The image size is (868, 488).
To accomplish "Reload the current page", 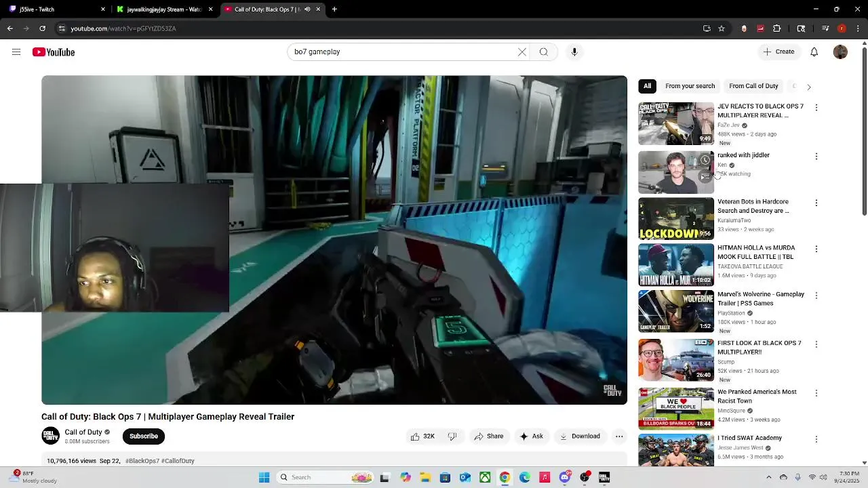I will point(42,28).
